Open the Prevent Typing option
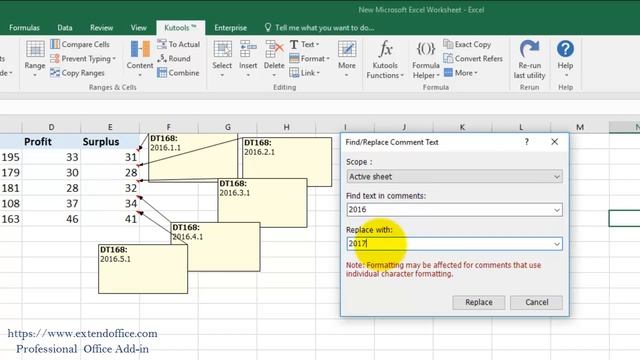This screenshot has width=640, height=360. pyautogui.click(x=83, y=58)
